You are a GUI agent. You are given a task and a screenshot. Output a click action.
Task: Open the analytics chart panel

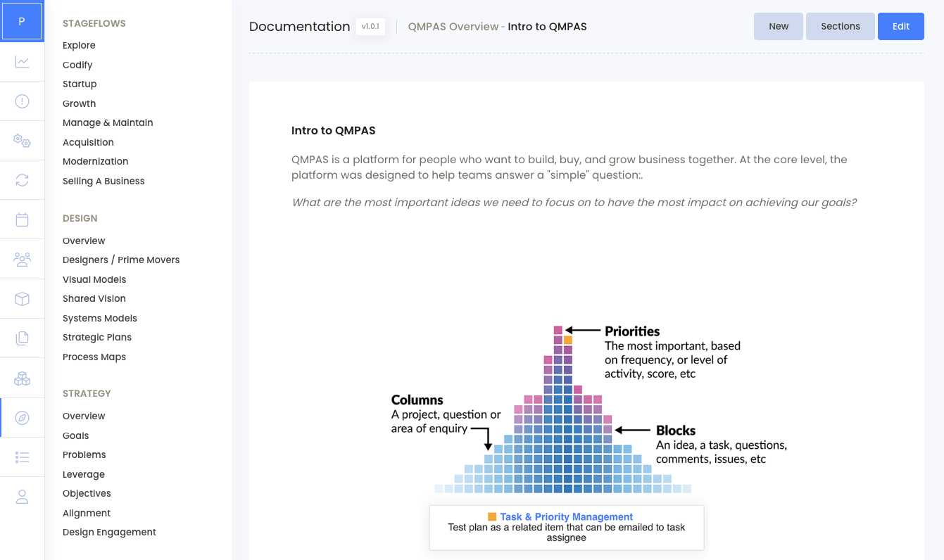pyautogui.click(x=22, y=62)
